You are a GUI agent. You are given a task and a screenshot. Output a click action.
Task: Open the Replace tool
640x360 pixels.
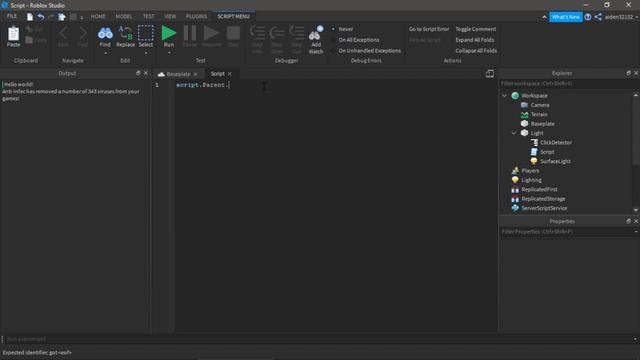(125, 37)
